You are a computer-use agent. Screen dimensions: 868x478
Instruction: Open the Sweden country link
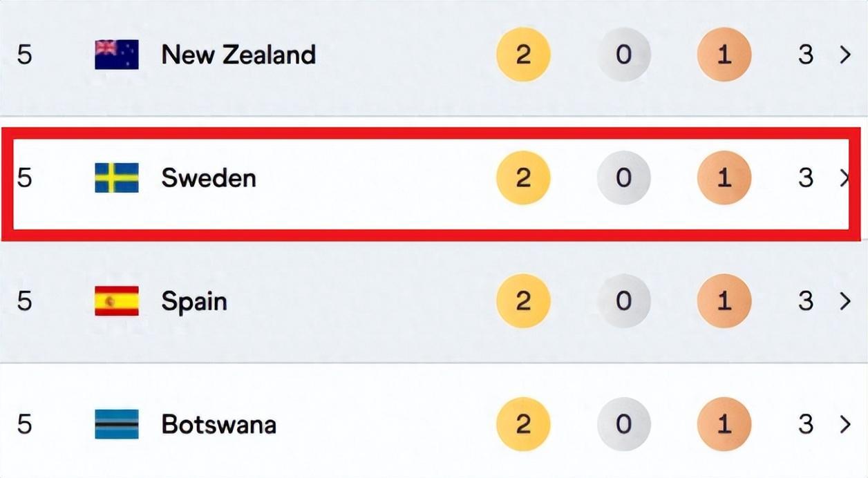[x=209, y=178]
